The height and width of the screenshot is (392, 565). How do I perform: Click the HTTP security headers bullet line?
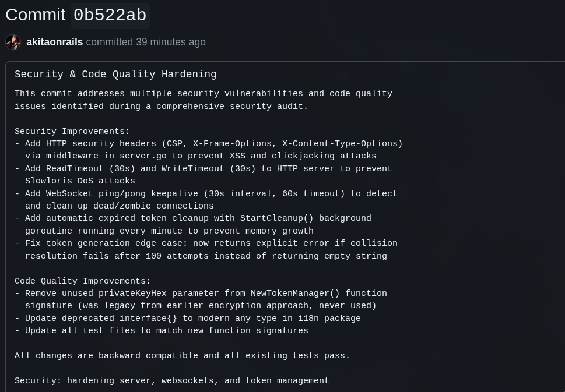[x=209, y=144]
